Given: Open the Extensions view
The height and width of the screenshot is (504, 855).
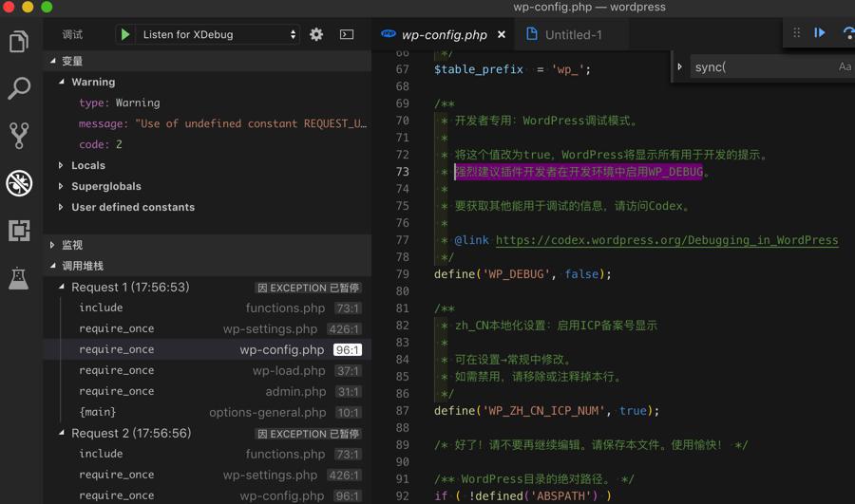Looking at the screenshot, I should pyautogui.click(x=19, y=231).
